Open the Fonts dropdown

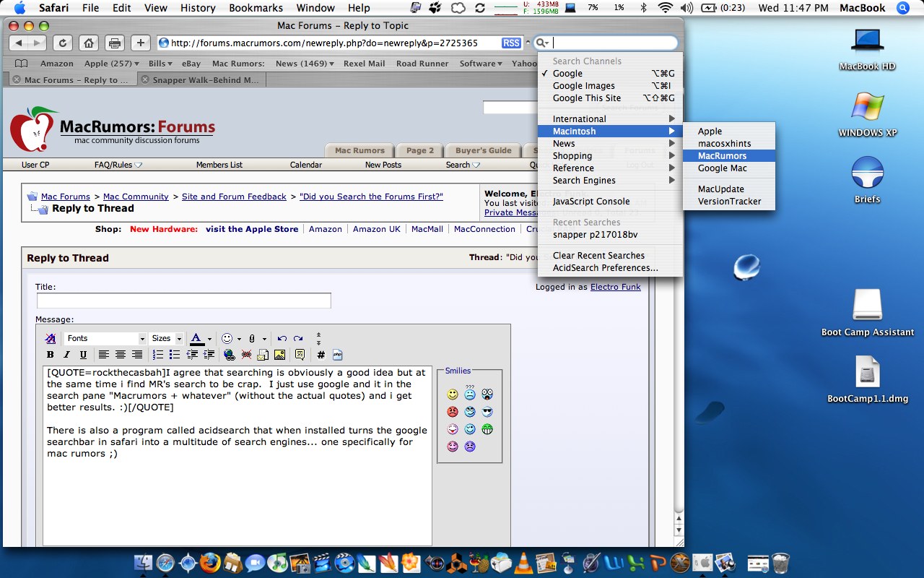click(x=105, y=338)
